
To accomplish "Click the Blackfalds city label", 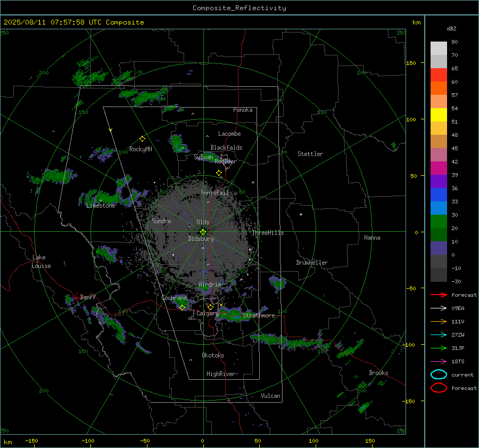I will tap(226, 148).
